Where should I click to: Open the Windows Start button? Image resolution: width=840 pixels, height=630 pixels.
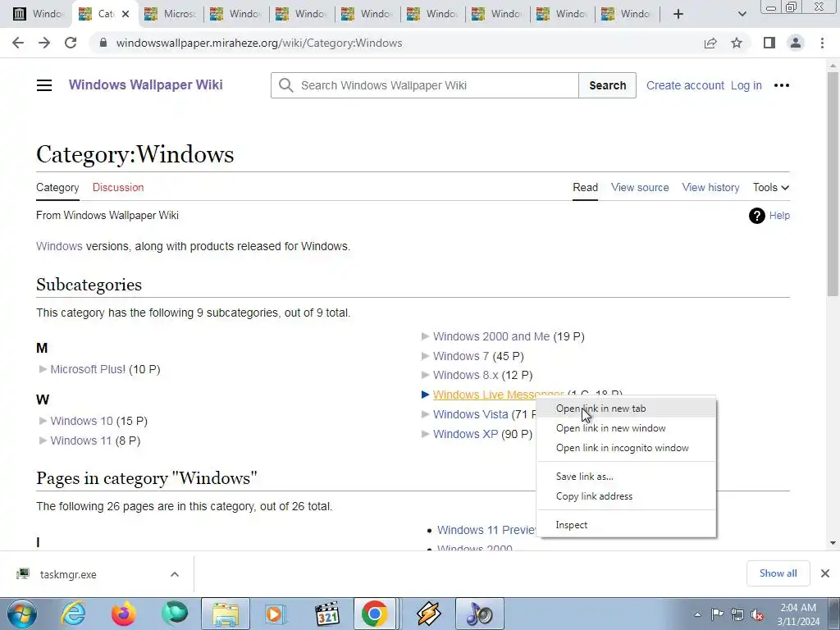tap(21, 614)
